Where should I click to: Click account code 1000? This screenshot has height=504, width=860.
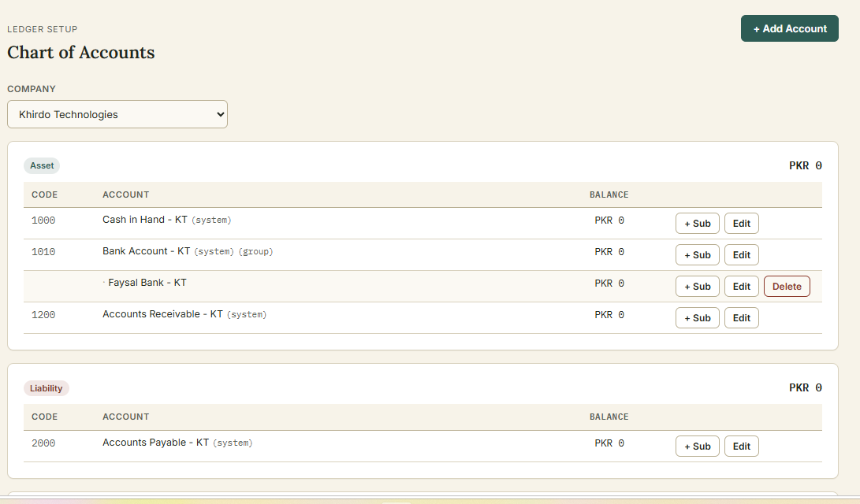click(43, 220)
